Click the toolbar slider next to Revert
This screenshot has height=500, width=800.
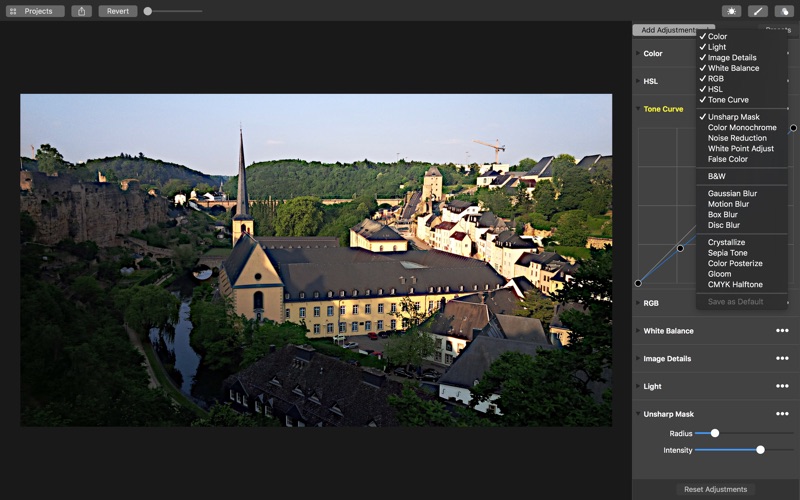pos(173,11)
